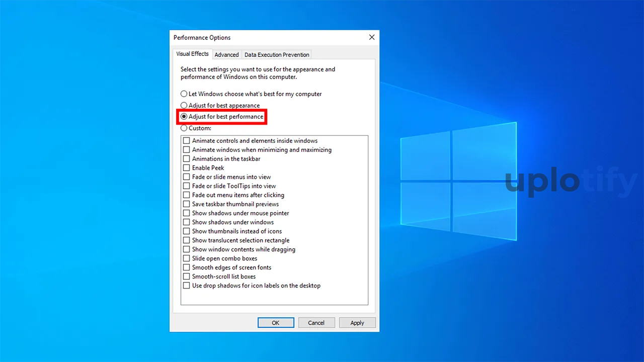Screen dimensions: 644x362
Task: Enable 'Smooth edges of screen fonts'
Action: pyautogui.click(x=187, y=267)
